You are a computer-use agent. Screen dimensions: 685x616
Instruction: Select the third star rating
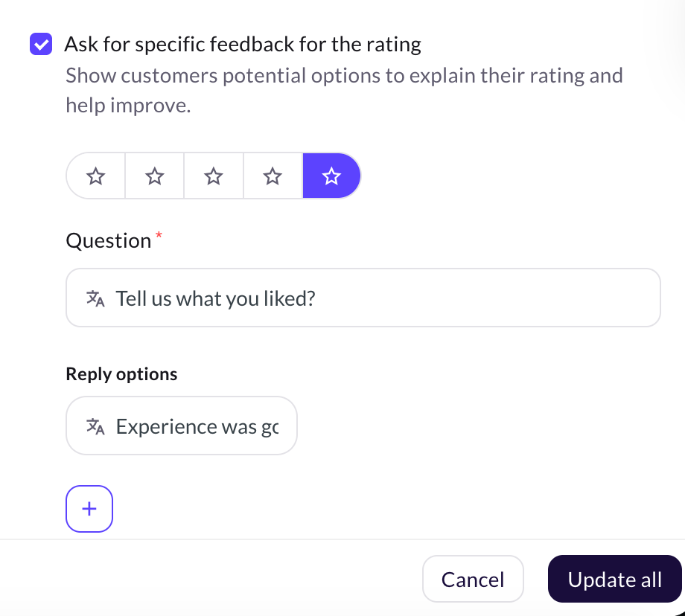point(213,176)
